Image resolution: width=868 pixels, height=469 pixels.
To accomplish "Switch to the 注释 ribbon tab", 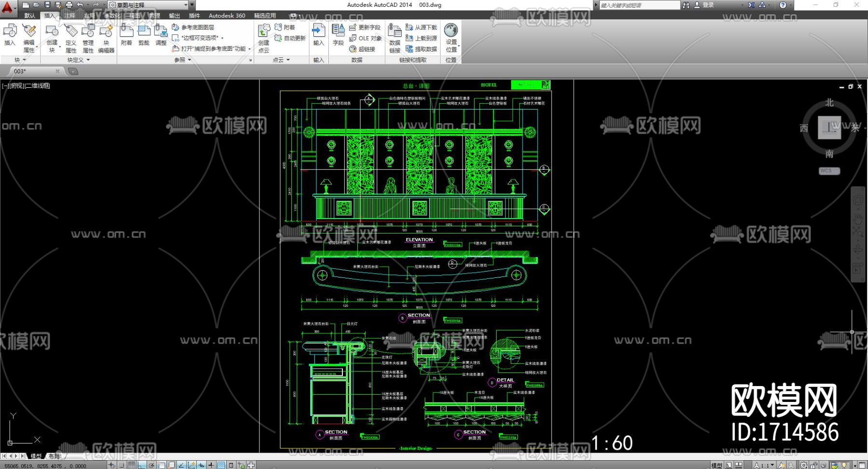I will 70,15.
